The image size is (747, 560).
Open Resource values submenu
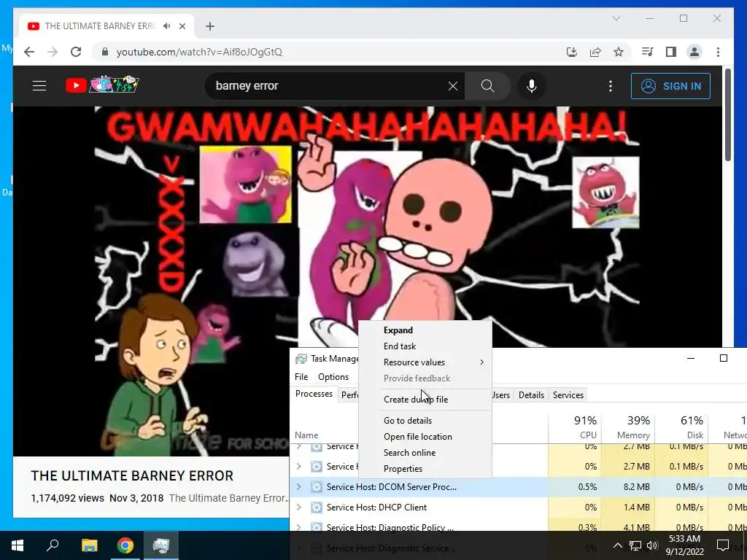tap(425, 362)
